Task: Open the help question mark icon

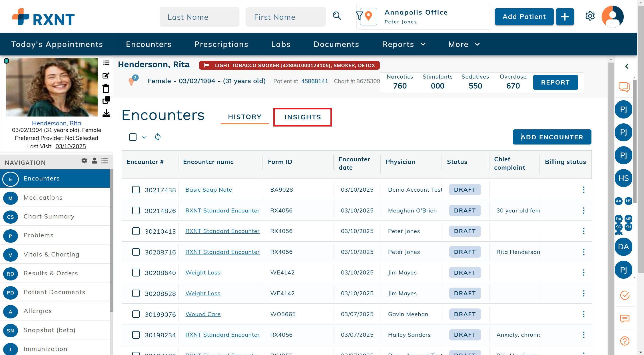Action: coord(625,341)
